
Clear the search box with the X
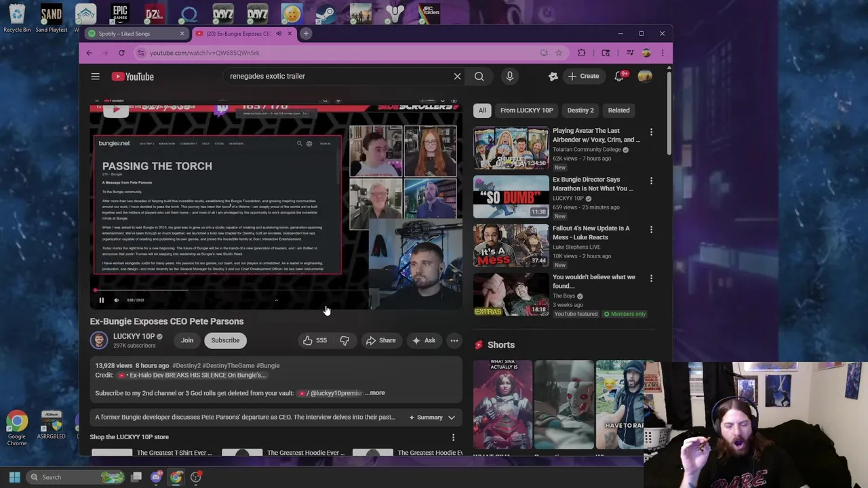point(457,77)
